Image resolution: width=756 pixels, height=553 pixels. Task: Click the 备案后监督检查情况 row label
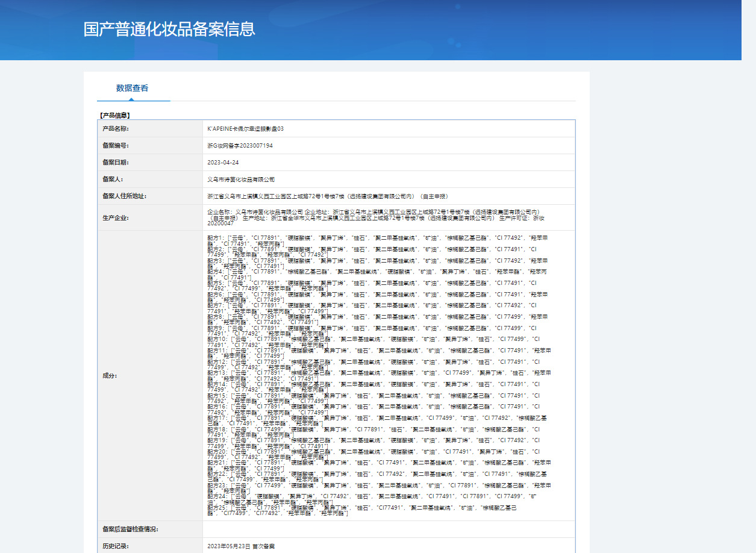(x=130, y=530)
